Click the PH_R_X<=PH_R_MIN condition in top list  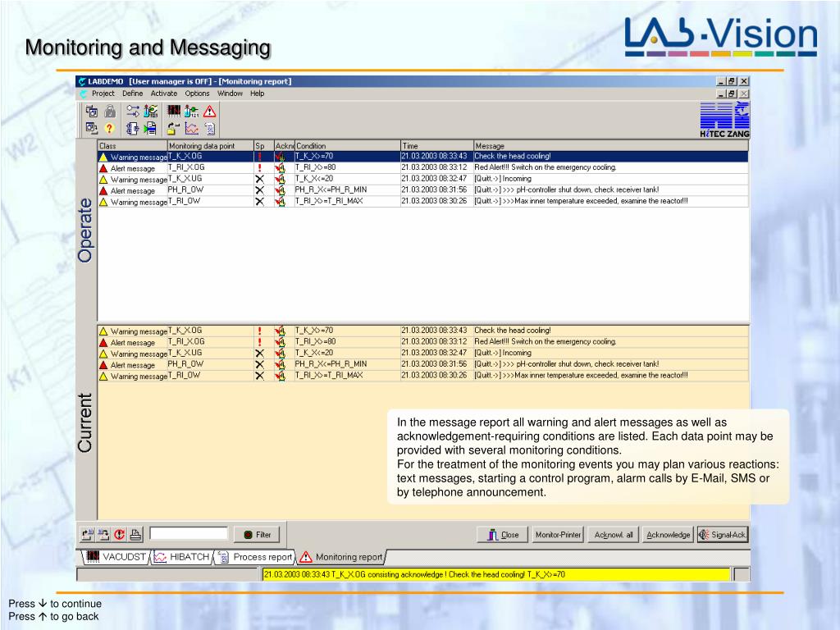pyautogui.click(x=331, y=190)
